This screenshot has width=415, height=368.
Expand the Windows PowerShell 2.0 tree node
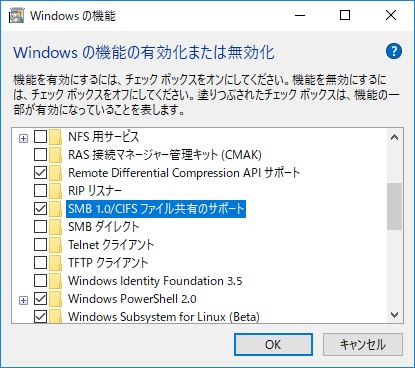point(23,300)
